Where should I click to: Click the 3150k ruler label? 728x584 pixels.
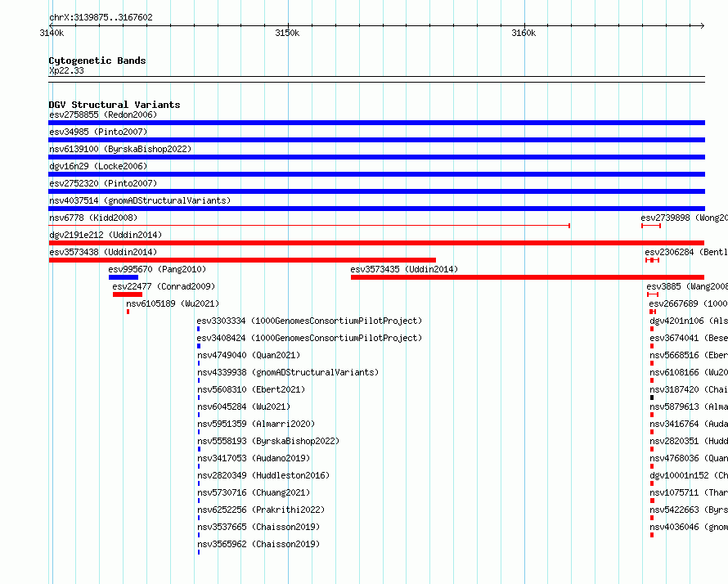point(287,33)
